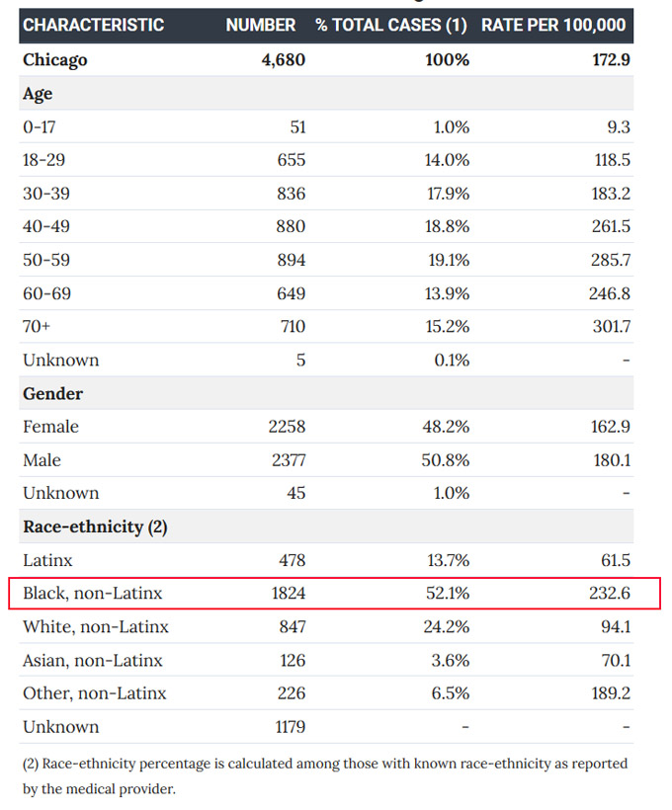
Task: Select the Chicago total row label
Action: pyautogui.click(x=54, y=60)
